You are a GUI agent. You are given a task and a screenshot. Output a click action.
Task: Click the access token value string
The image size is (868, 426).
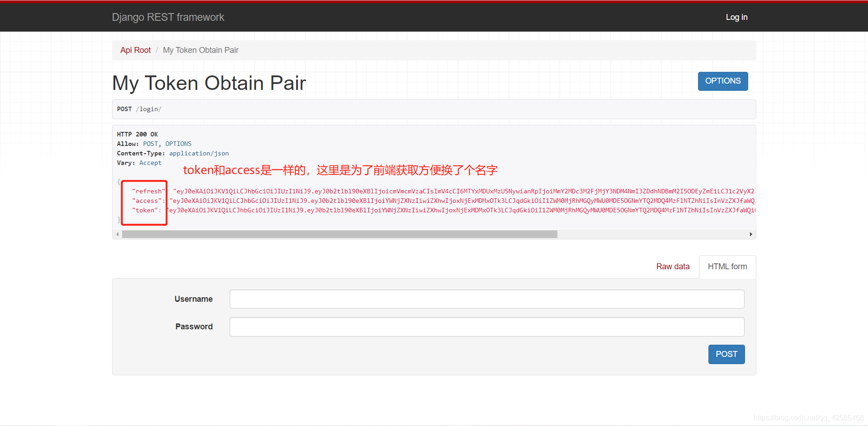[x=462, y=201]
